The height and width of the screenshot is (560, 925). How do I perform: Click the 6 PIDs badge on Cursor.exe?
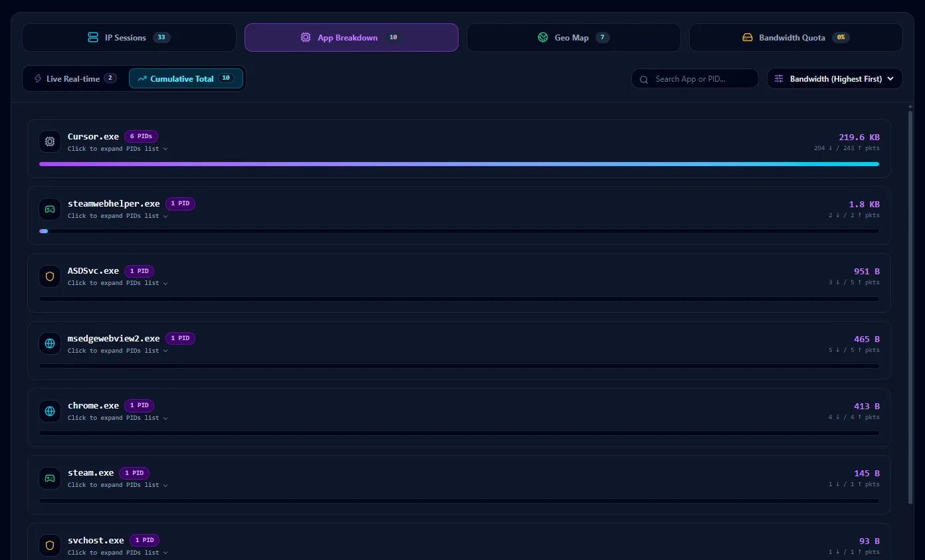coord(141,136)
